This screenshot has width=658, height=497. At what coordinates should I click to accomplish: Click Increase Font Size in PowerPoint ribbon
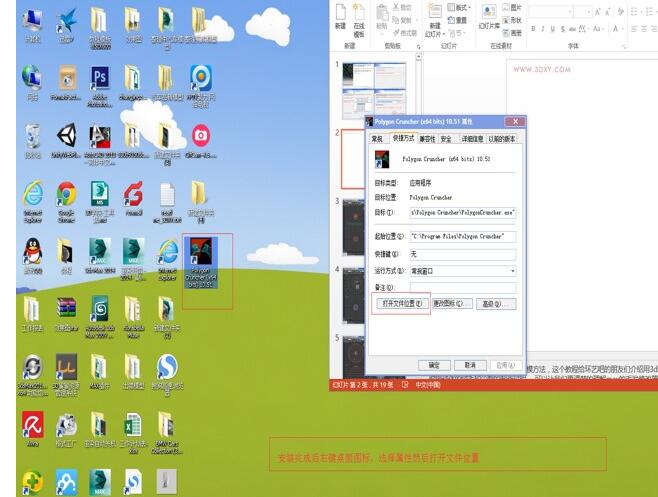click(598, 12)
